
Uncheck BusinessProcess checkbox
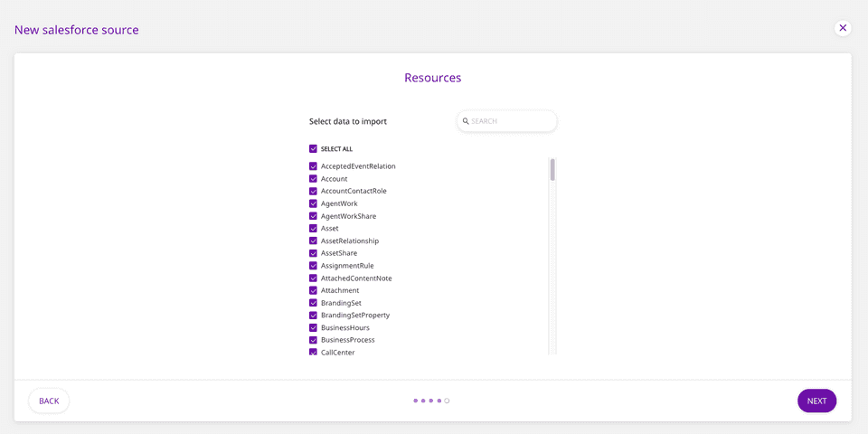(x=313, y=340)
